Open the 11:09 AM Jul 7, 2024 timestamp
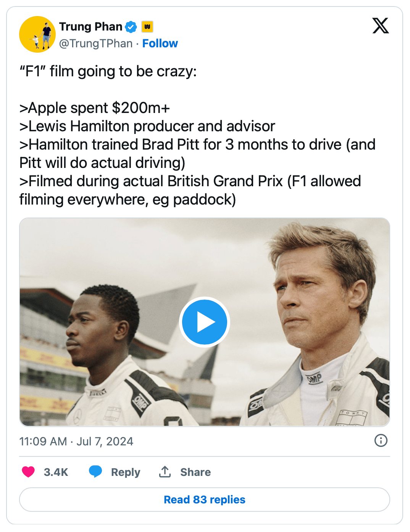Viewport: 410px width, 532px height. 76,442
